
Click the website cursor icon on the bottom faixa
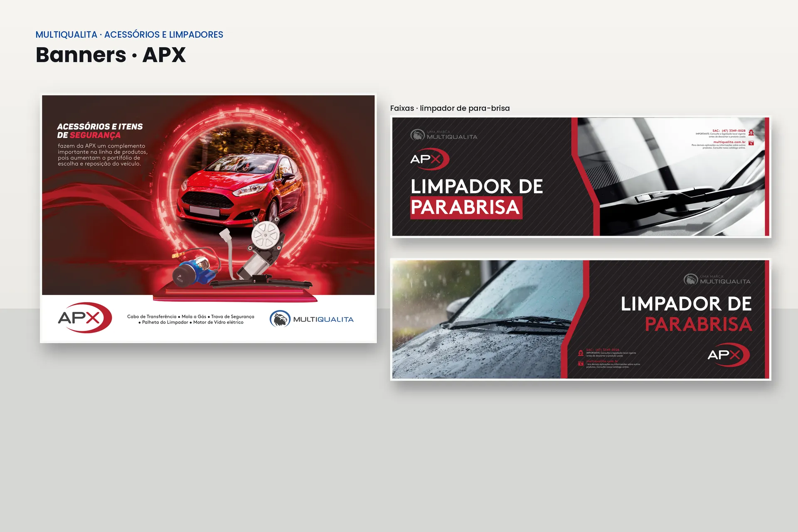point(581,364)
